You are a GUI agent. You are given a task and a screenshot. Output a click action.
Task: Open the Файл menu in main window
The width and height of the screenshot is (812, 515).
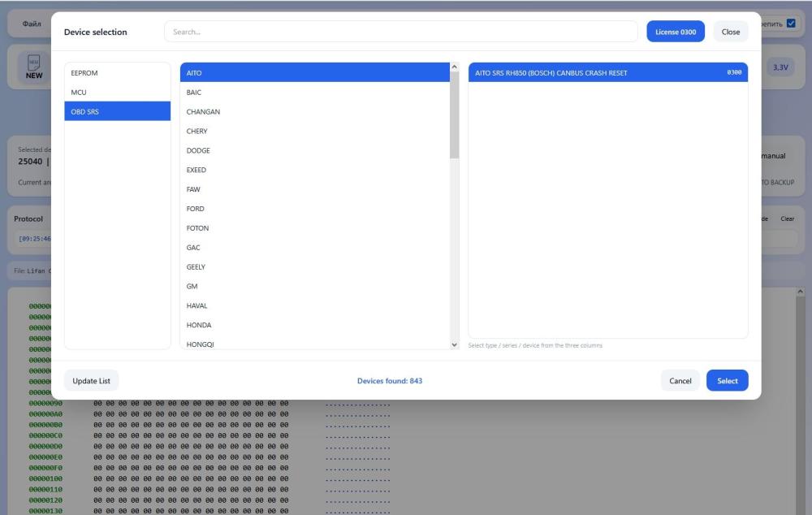click(x=32, y=24)
